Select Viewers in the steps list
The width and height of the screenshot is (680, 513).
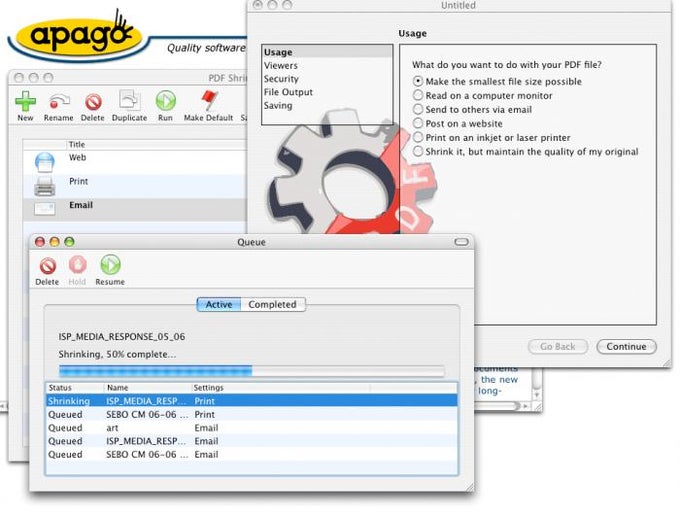[327, 65]
